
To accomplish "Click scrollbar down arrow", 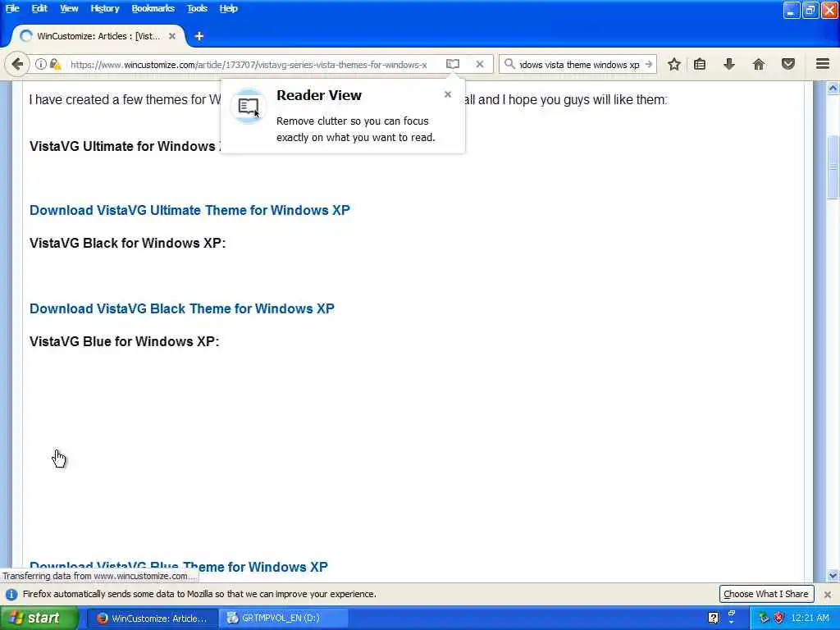I will tap(833, 576).
